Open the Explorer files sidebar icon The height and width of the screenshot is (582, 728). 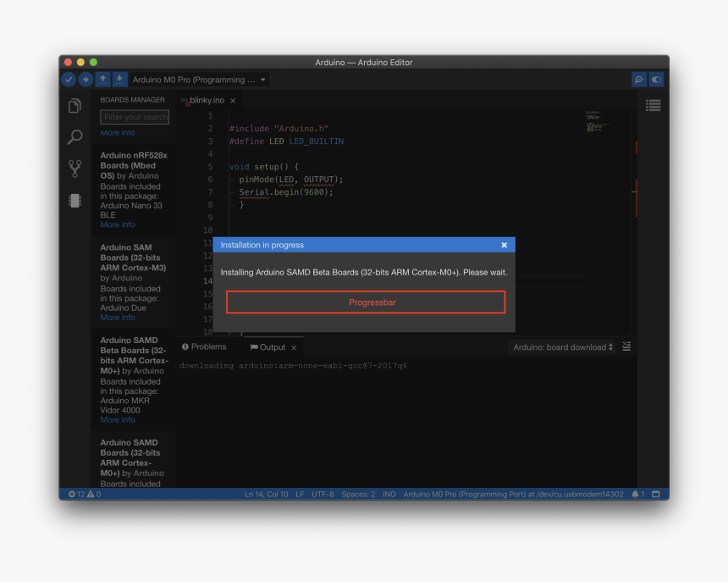point(74,106)
